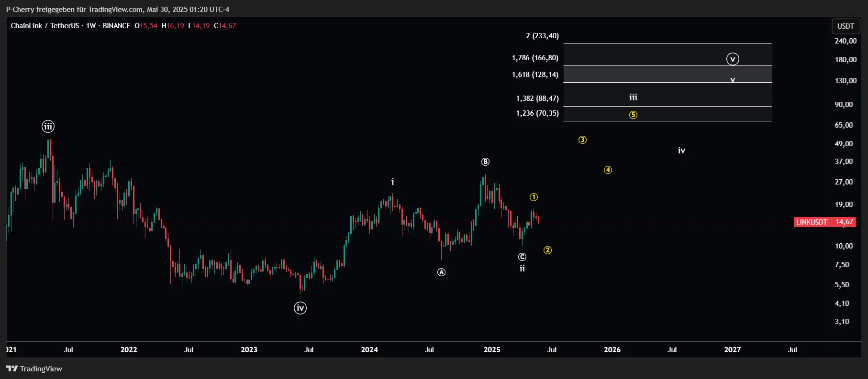
Task: Click the USDT currency button
Action: [846, 26]
